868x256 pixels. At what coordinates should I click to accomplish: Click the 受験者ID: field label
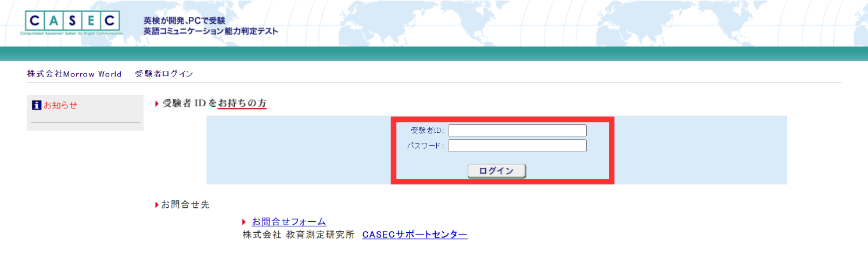click(427, 131)
